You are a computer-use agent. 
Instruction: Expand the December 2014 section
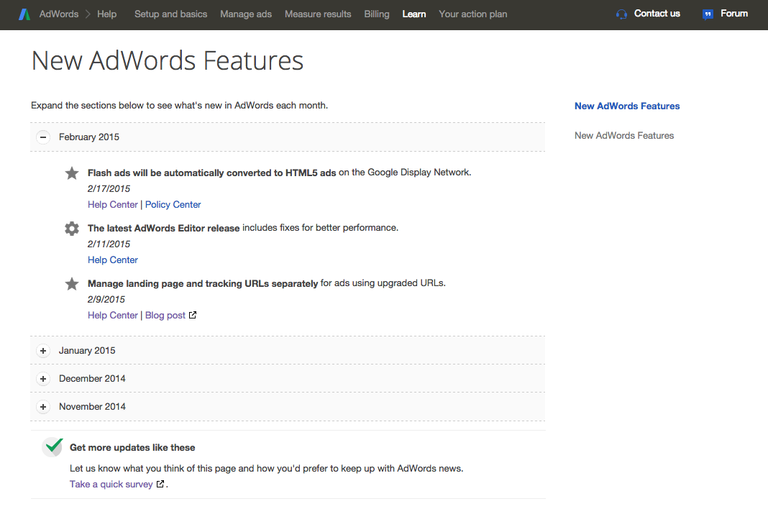tap(43, 379)
